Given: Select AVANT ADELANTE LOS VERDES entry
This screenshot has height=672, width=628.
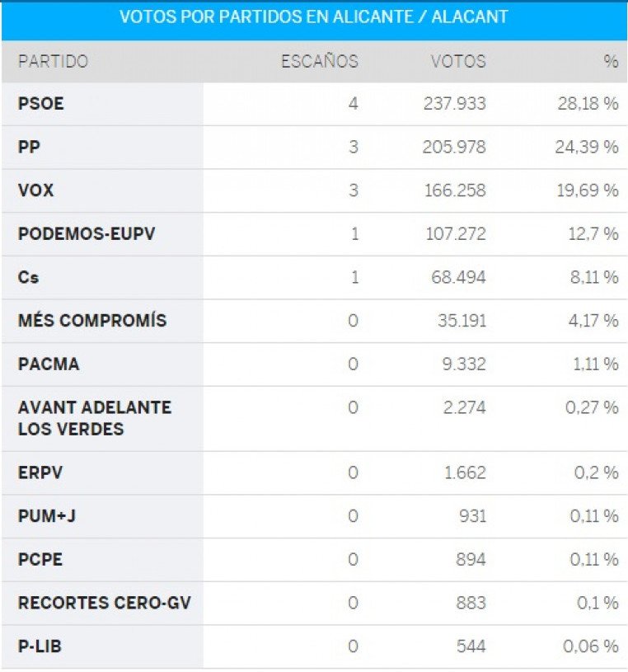Looking at the screenshot, I should point(95,418).
